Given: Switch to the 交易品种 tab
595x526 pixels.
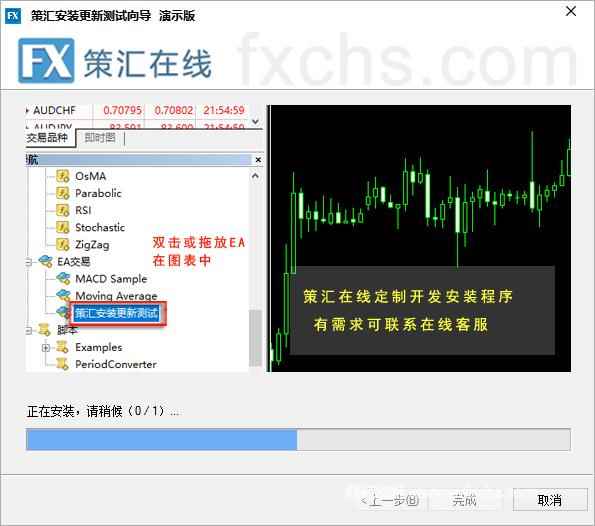Looking at the screenshot, I should 47,138.
